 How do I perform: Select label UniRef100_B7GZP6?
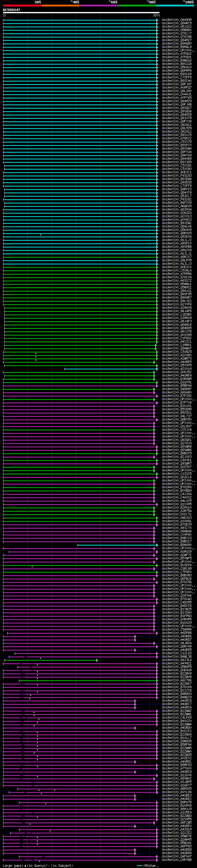[x=177, y=487]
